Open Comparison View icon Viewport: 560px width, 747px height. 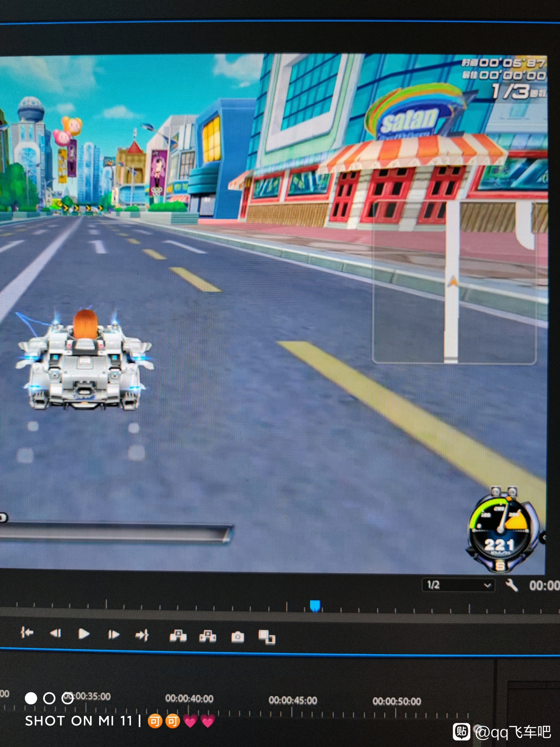(267, 637)
